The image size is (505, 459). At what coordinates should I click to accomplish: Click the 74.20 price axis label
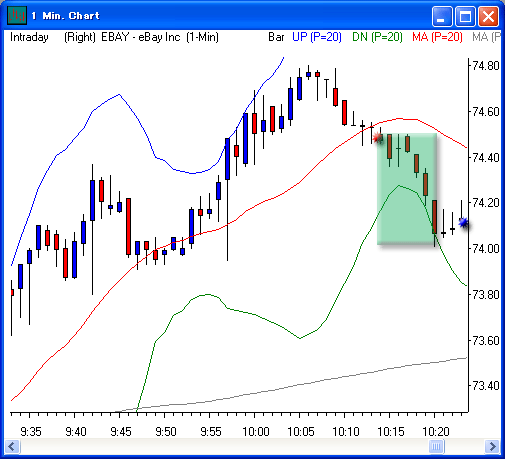(x=486, y=203)
